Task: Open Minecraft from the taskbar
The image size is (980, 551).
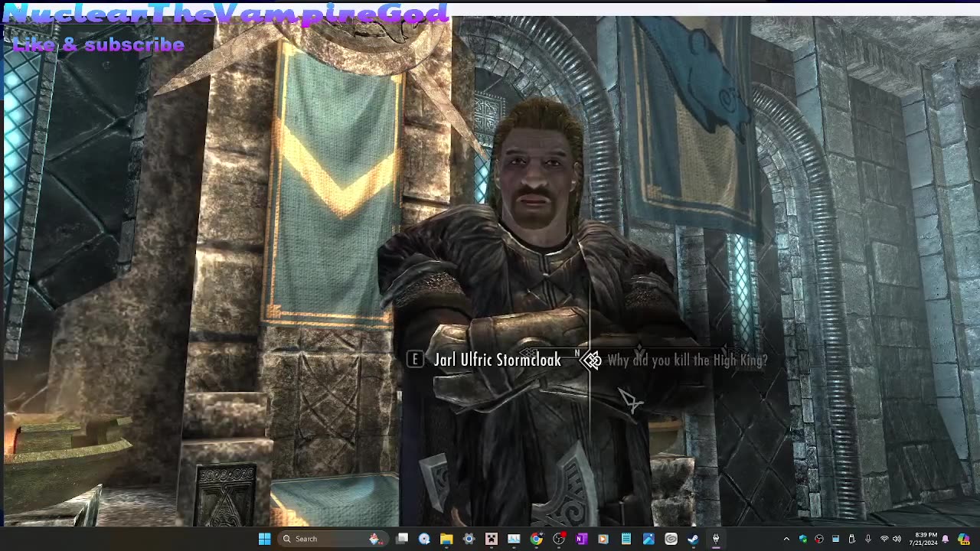Action: [492, 539]
